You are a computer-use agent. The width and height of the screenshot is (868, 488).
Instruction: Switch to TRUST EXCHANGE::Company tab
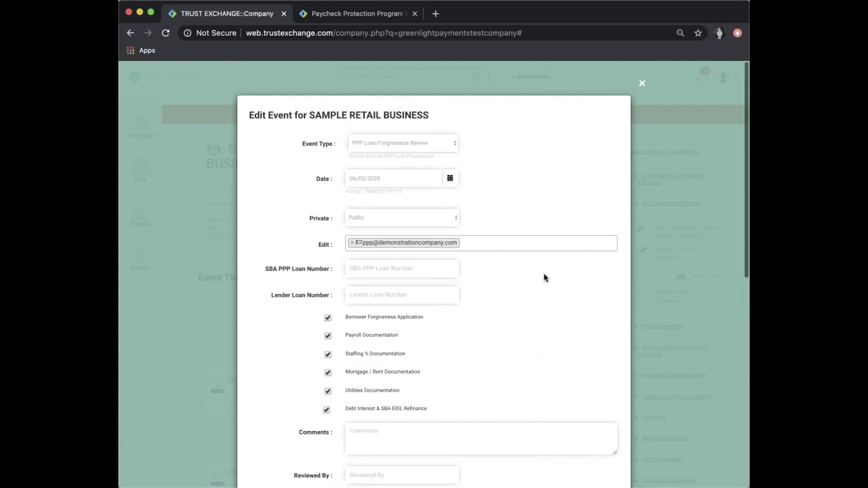click(227, 14)
